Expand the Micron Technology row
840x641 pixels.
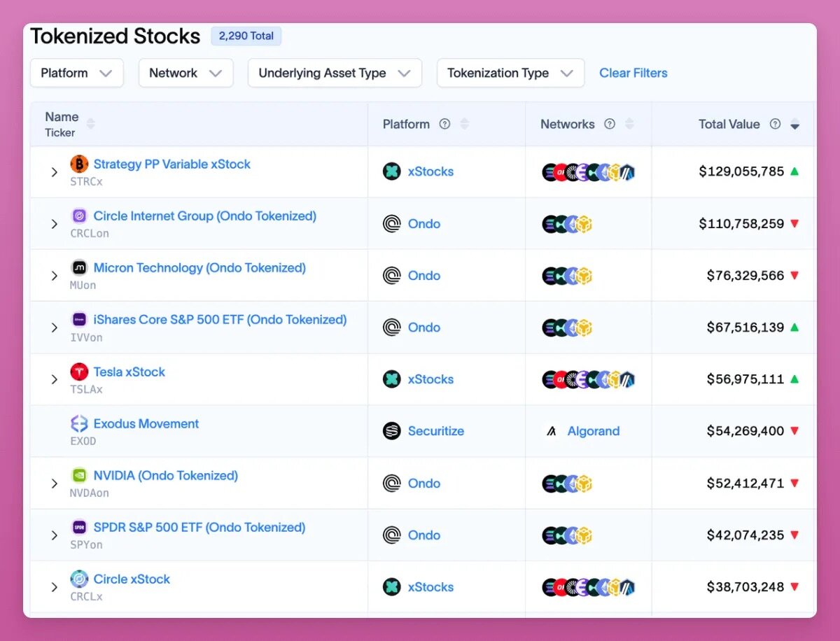pyautogui.click(x=54, y=276)
